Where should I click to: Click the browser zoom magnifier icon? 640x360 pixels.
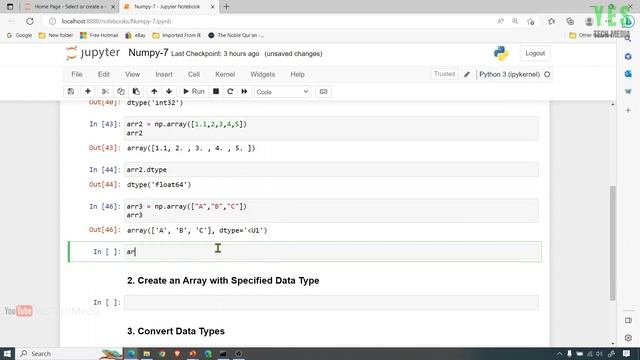pos(515,21)
